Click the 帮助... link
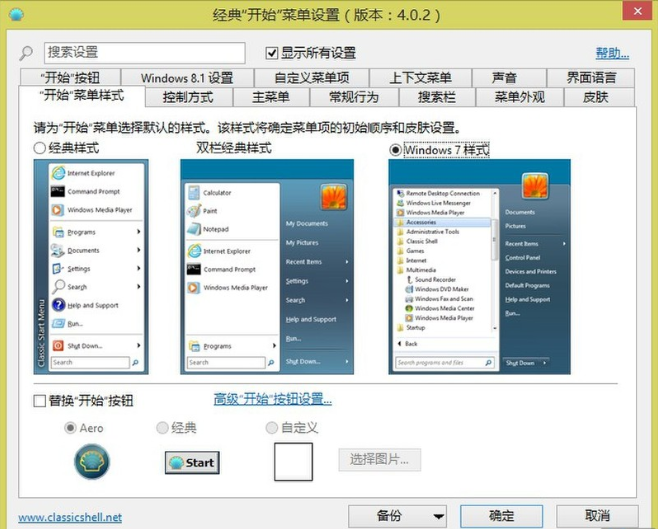 coord(612,53)
